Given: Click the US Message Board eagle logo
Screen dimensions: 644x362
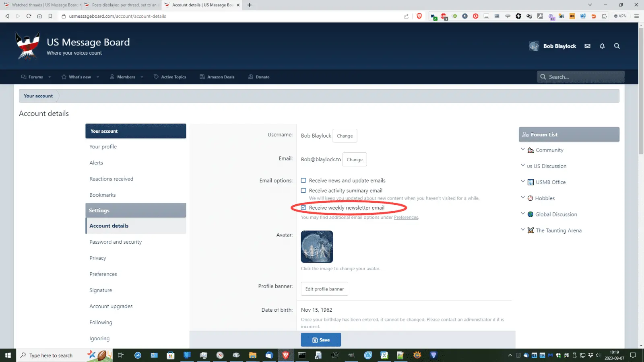Looking at the screenshot, I should click(x=27, y=45).
